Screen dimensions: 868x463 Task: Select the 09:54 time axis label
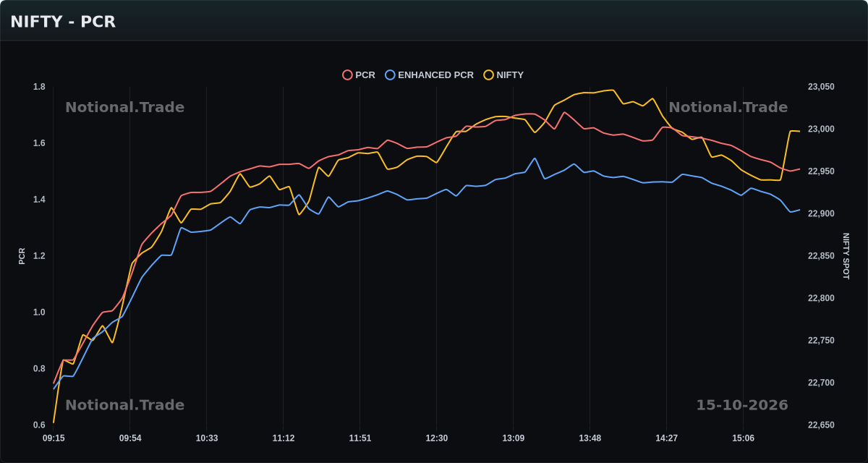click(x=130, y=438)
